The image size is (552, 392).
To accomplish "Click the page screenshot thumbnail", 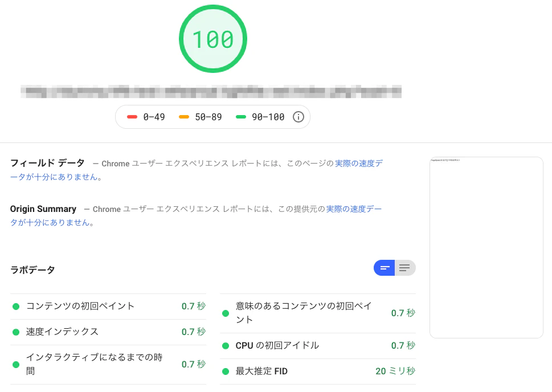I will [486, 247].
